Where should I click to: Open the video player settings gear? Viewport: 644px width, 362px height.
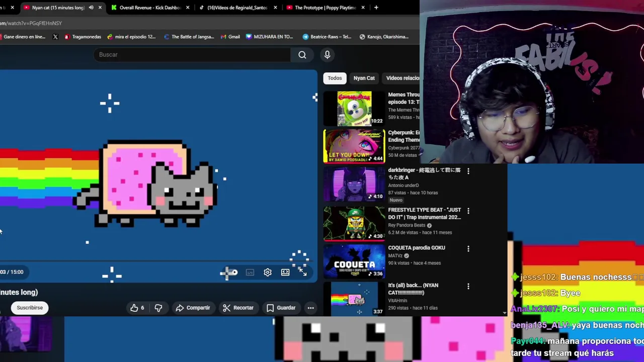268,273
